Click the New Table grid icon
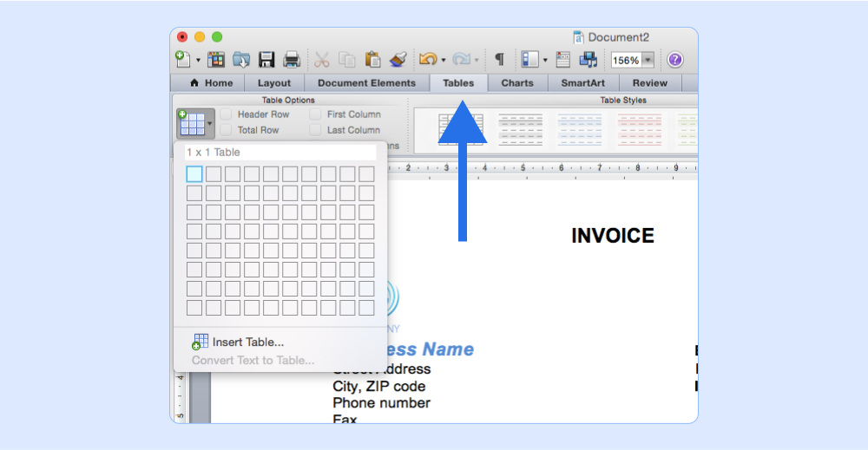Viewport: 868px width, 450px height. pos(192,122)
